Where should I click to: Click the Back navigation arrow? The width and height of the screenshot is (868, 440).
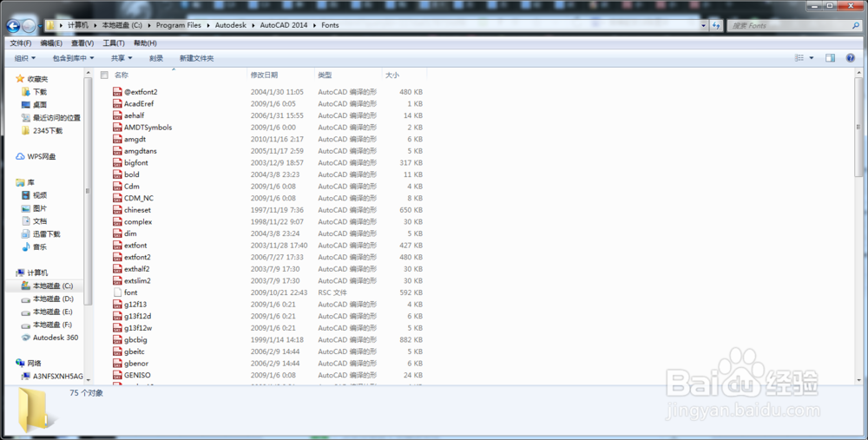click(13, 25)
